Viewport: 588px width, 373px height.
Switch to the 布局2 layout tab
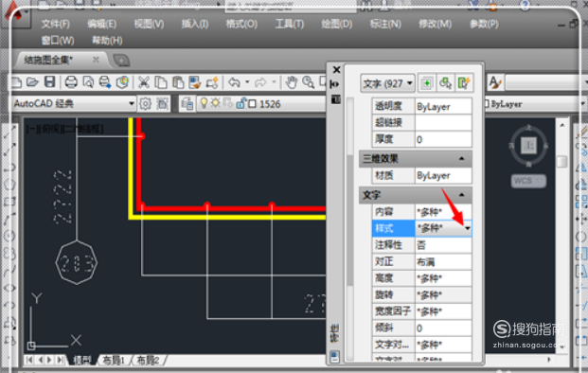tap(148, 361)
